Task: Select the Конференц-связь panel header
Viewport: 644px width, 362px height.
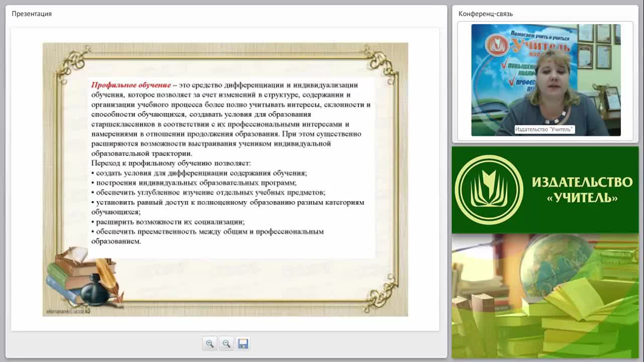Action: 486,14
